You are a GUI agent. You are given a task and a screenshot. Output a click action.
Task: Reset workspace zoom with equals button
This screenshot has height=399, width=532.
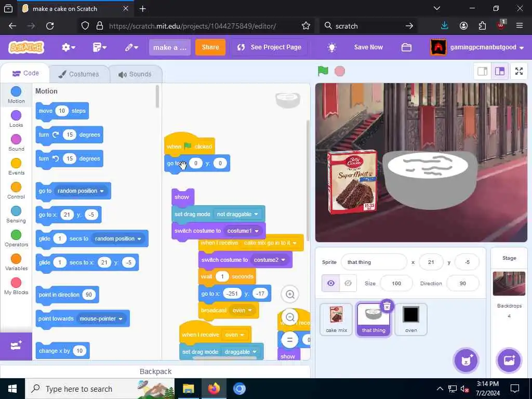(x=290, y=340)
